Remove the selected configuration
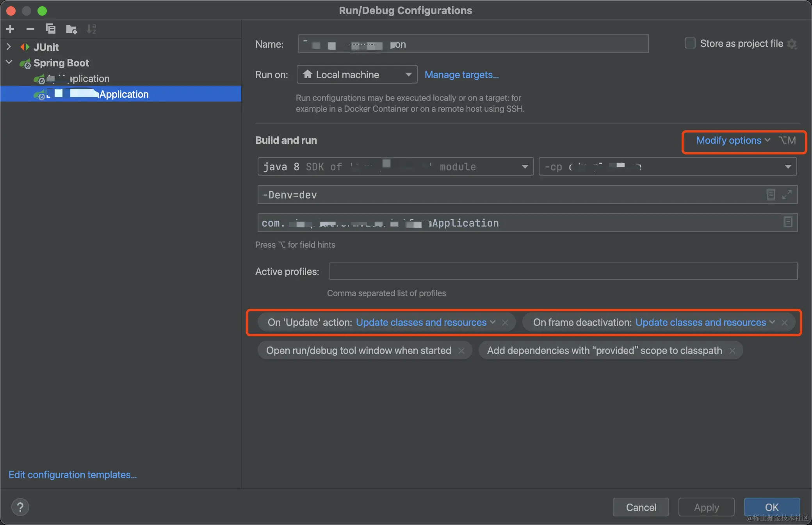 coord(30,29)
